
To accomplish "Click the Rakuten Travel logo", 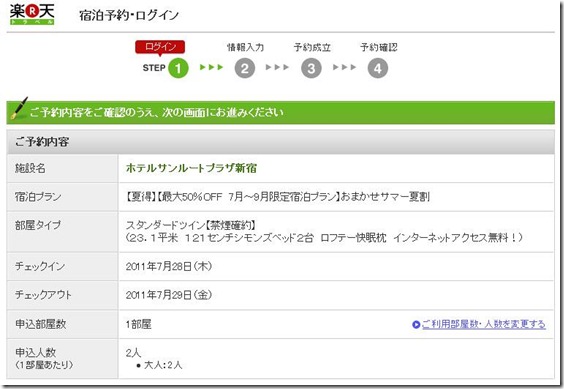I will click(x=32, y=14).
